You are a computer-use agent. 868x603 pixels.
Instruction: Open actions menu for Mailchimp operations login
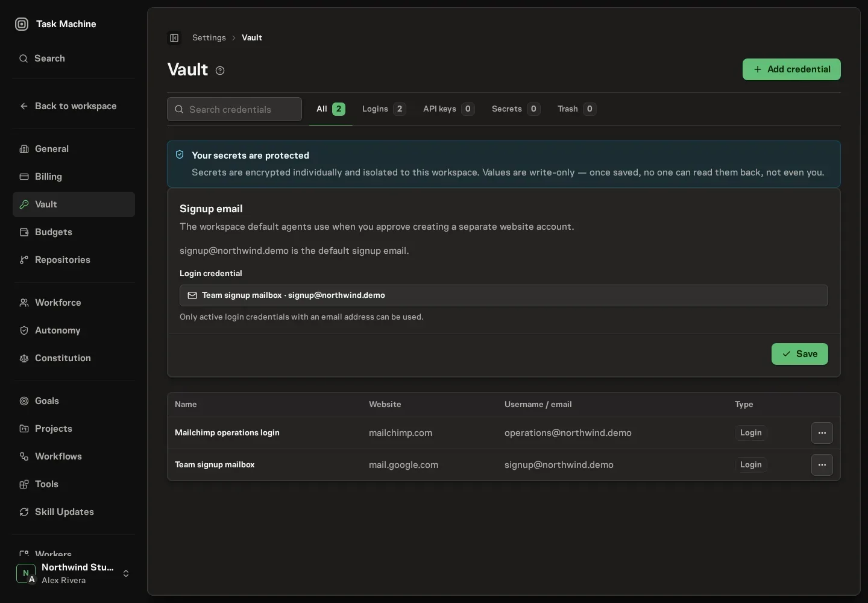822,433
